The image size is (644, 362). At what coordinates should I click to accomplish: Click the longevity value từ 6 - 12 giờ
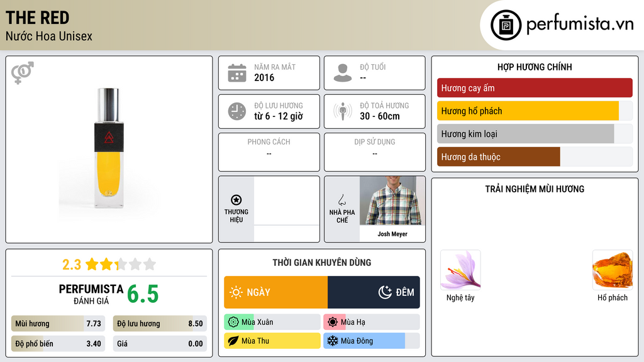[x=279, y=116]
